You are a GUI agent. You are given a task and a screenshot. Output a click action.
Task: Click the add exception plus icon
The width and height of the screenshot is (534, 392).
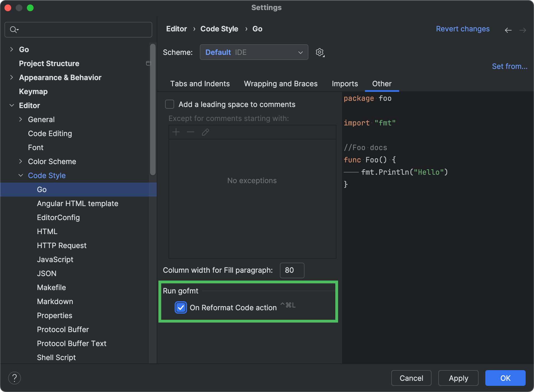[x=176, y=132]
